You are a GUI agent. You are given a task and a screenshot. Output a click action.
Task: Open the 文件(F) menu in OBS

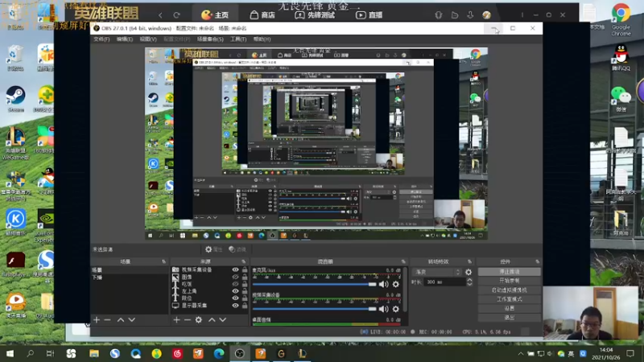(101, 39)
